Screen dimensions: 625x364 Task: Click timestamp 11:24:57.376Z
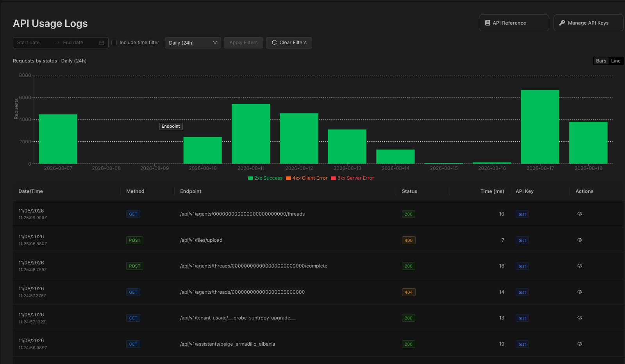pyautogui.click(x=32, y=296)
